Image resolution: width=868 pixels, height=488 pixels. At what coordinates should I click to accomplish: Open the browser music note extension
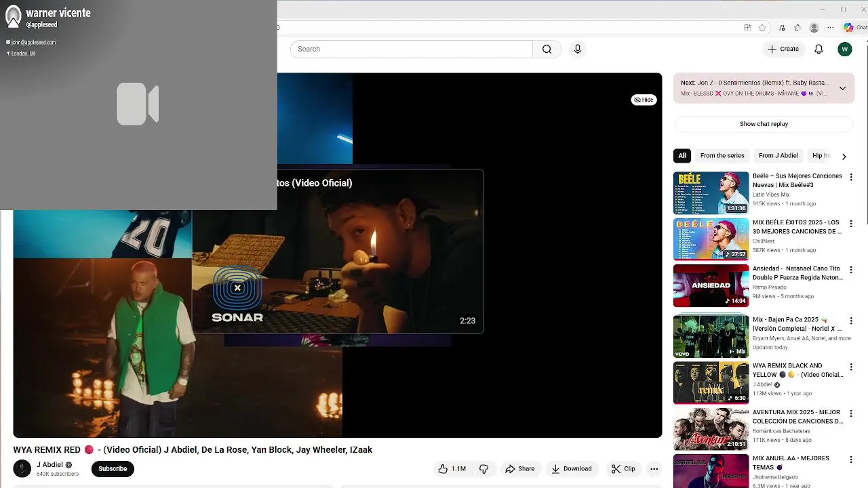[782, 28]
